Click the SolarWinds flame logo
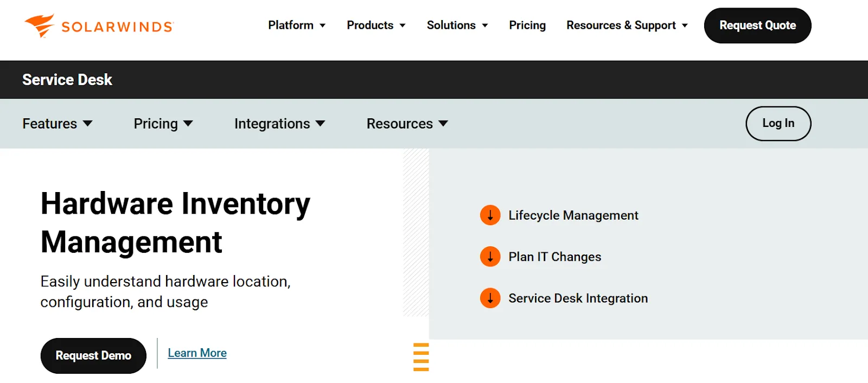The height and width of the screenshot is (383, 868). point(40,25)
